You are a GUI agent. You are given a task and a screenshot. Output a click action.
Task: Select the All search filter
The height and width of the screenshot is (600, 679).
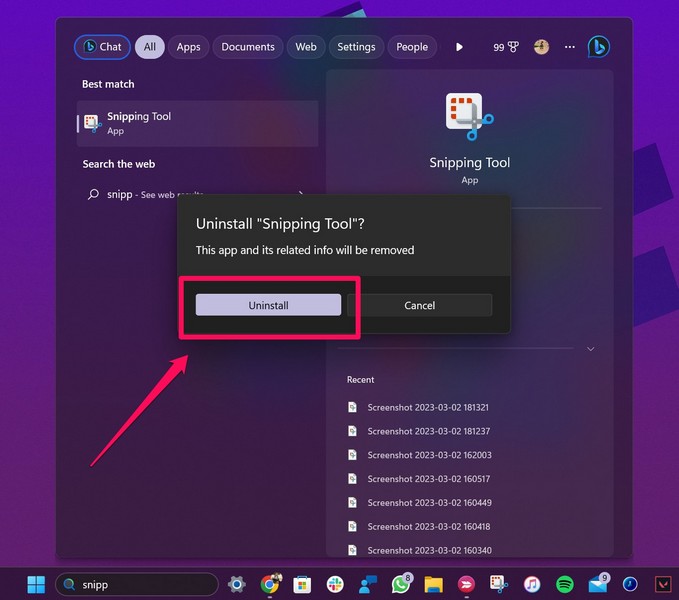tap(149, 47)
